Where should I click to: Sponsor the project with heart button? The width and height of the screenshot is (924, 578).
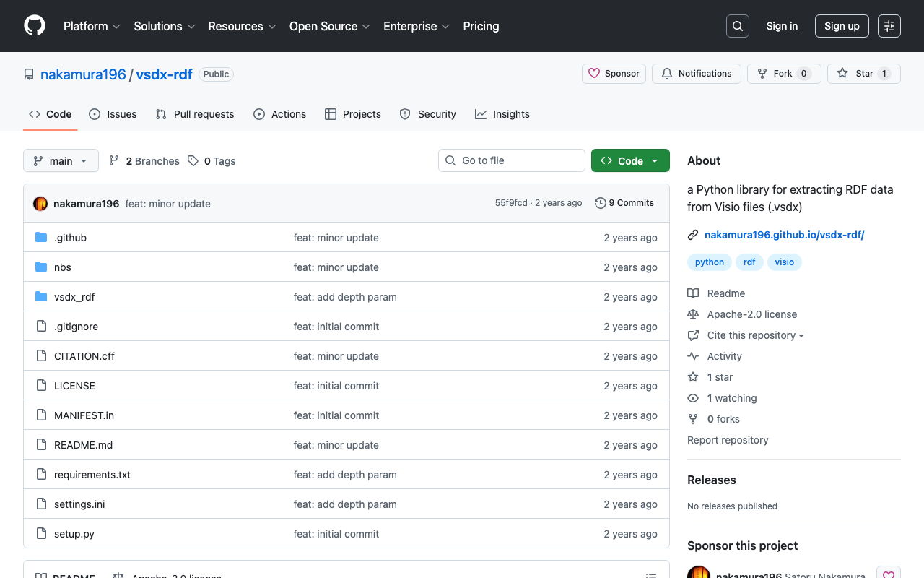614,74
